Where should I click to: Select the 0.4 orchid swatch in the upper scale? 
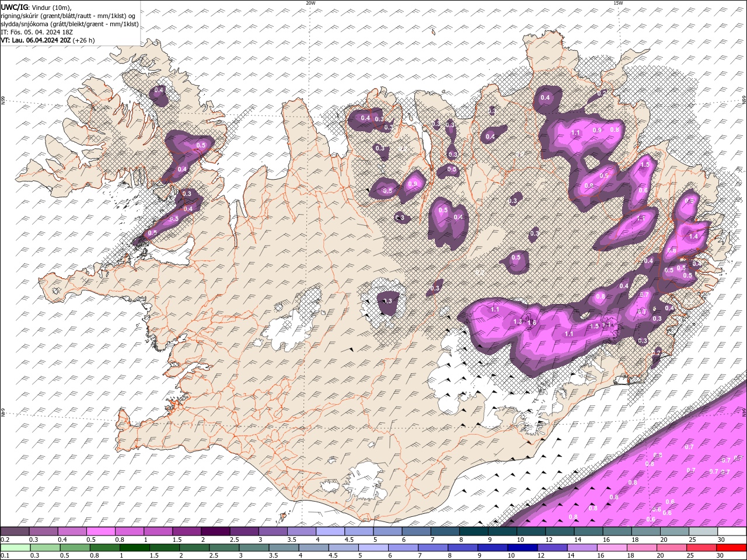(x=72, y=531)
